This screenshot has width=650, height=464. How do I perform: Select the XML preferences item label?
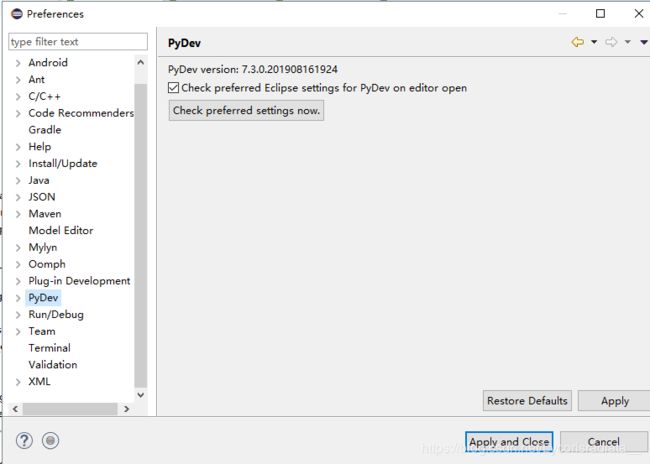click(x=39, y=381)
